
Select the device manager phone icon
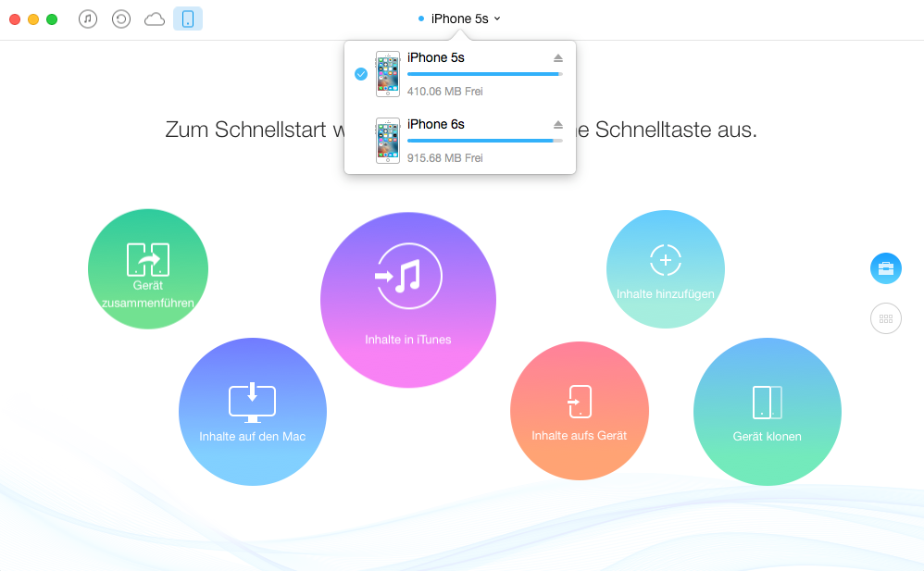(x=188, y=19)
